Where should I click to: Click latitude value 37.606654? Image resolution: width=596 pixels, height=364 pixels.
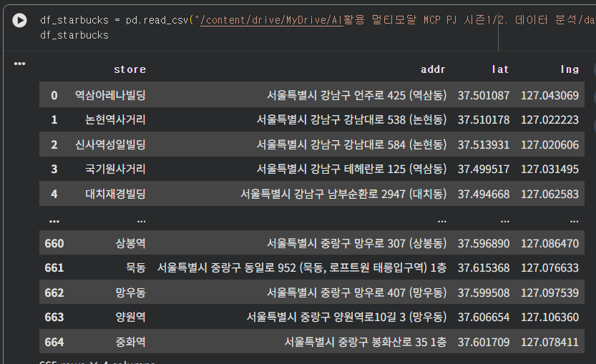coord(484,318)
